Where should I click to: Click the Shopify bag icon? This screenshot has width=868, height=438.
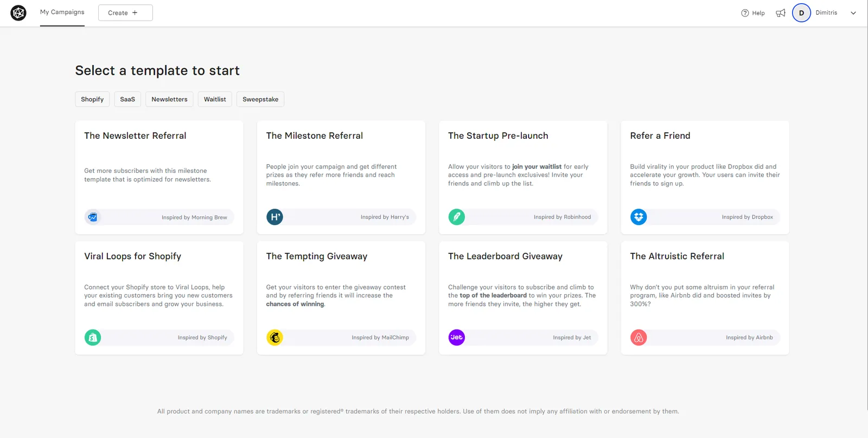[93, 337]
